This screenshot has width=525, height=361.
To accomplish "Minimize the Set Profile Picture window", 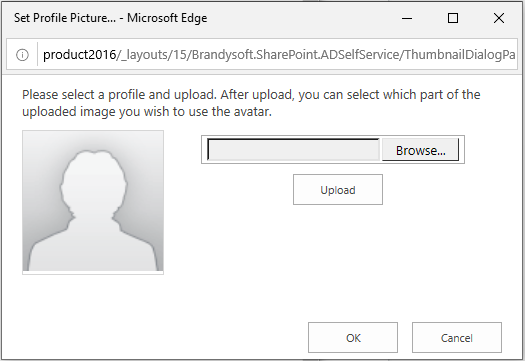I will 407,18.
